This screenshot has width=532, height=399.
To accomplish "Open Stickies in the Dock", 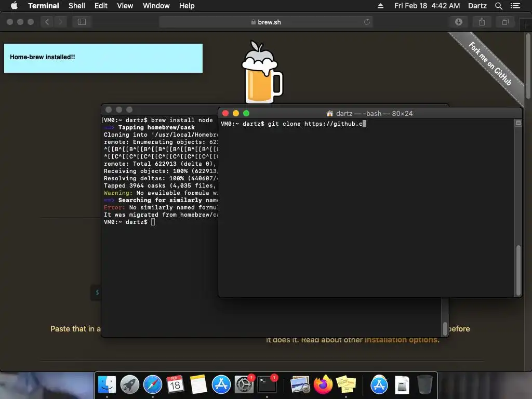I will coord(345,384).
